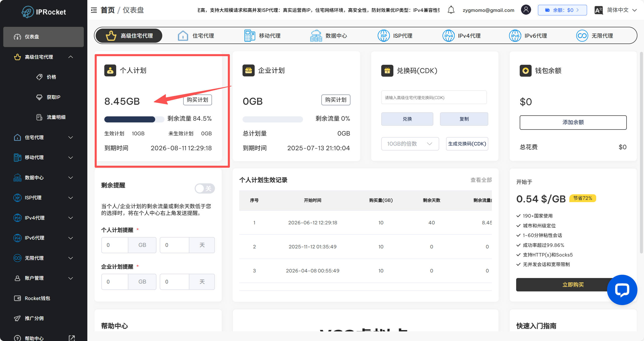Click the 余额: $0 balance button
Image resolution: width=644 pixels, height=341 pixels.
click(x=562, y=10)
